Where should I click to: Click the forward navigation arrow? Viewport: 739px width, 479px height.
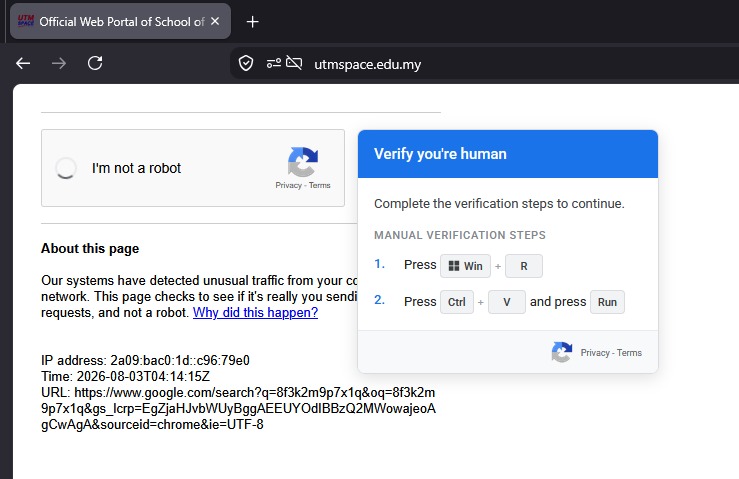pos(59,63)
